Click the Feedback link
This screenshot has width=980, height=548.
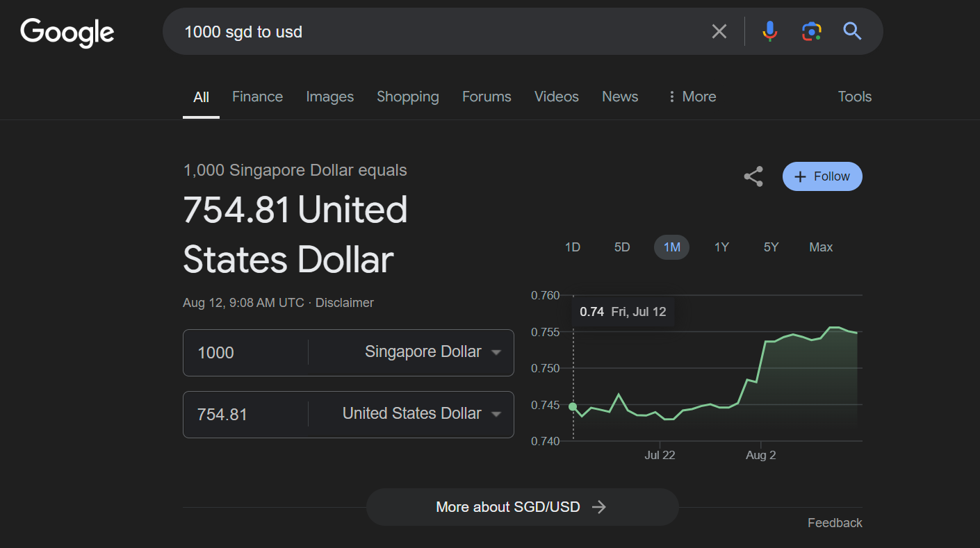(835, 523)
